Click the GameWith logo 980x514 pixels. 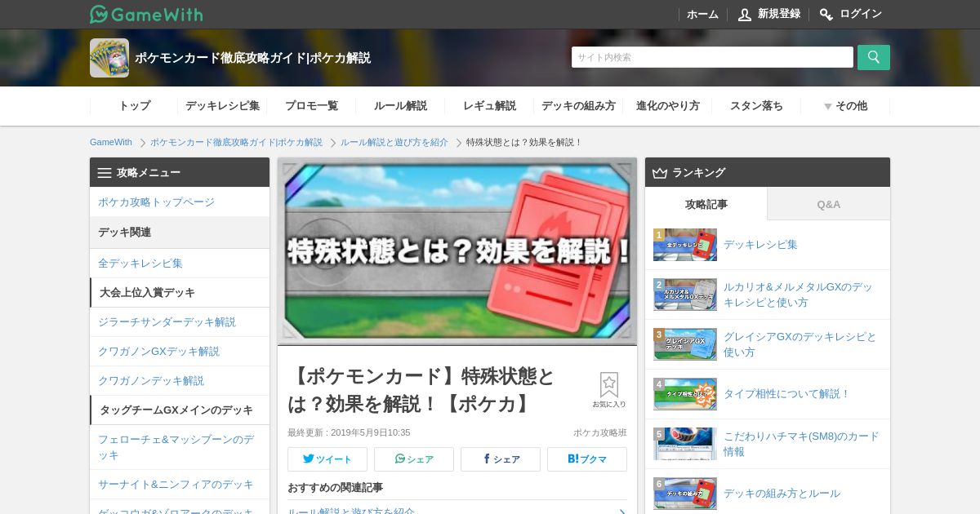pyautogui.click(x=146, y=14)
